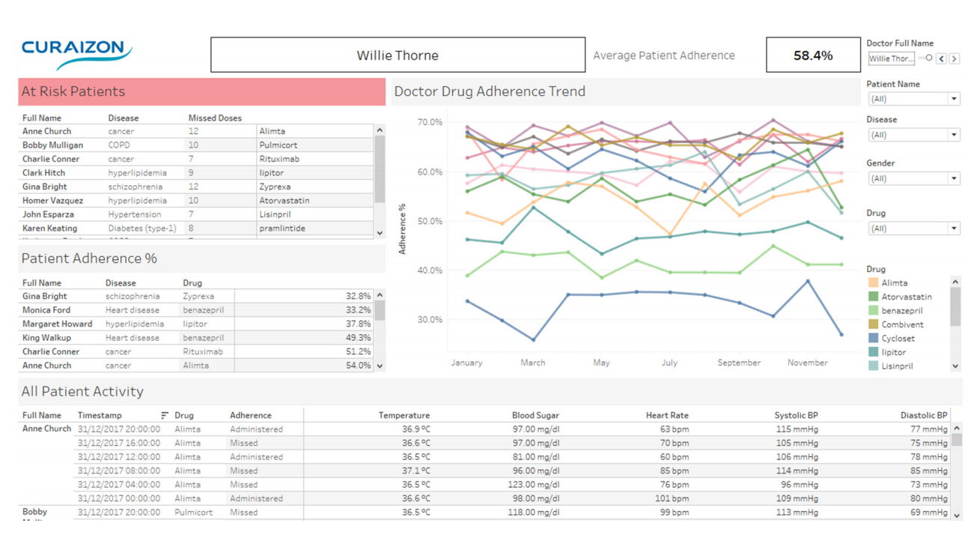Click Monica Ford in Patient Adherence
The height and width of the screenshot is (535, 980).
[x=46, y=310]
